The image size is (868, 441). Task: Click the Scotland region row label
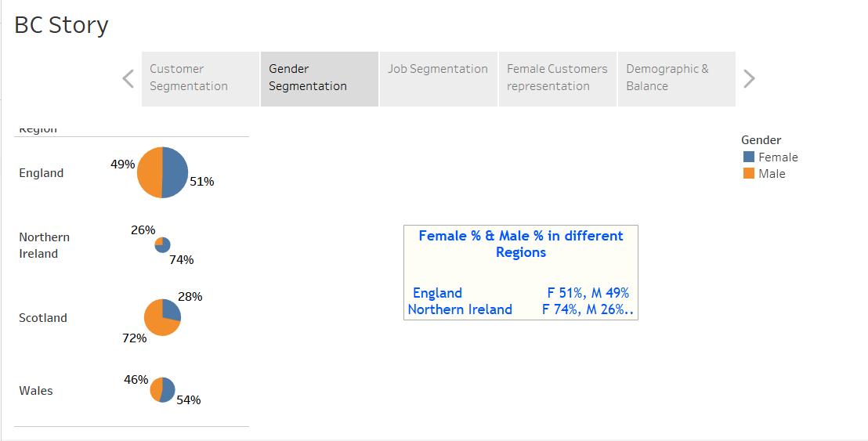[x=42, y=318]
